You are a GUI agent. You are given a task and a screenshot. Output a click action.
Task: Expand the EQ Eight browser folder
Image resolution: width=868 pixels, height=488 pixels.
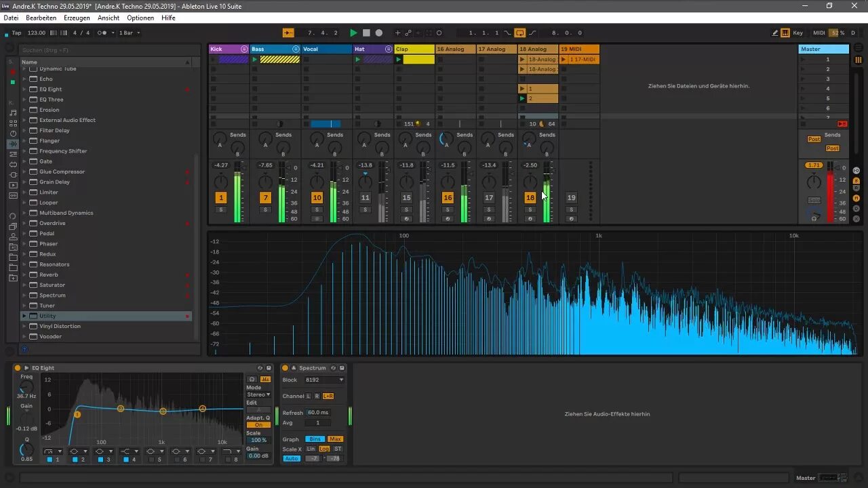coord(24,89)
